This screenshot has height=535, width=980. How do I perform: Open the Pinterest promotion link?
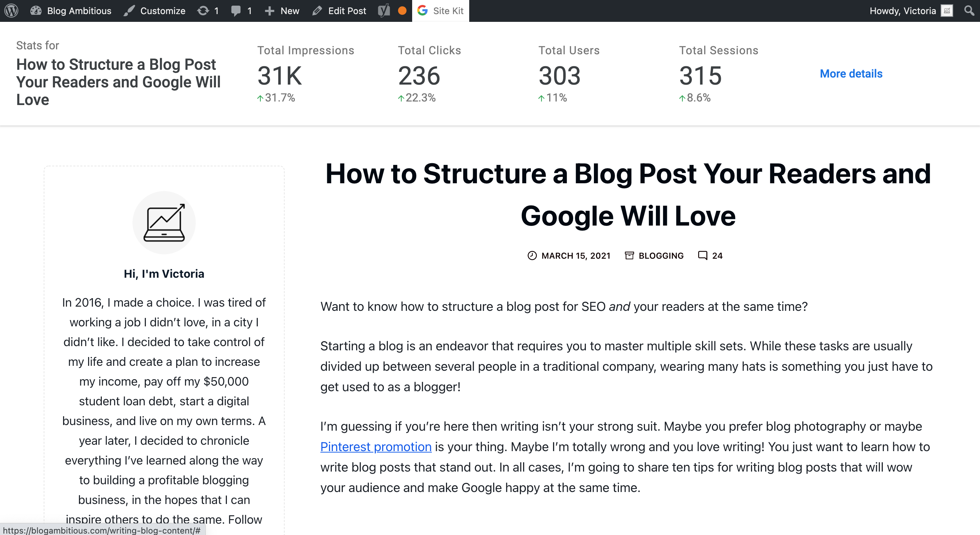pos(376,447)
